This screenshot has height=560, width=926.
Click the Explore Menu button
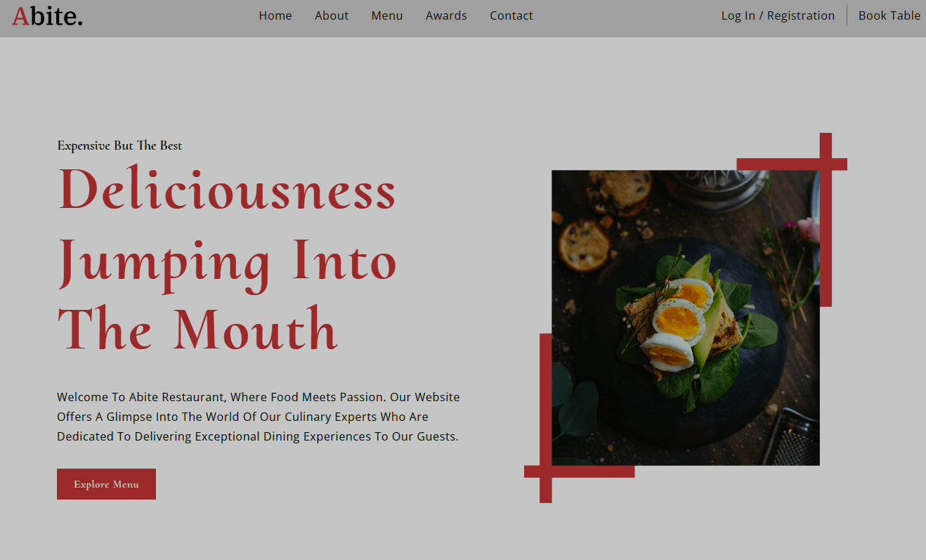pyautogui.click(x=106, y=484)
